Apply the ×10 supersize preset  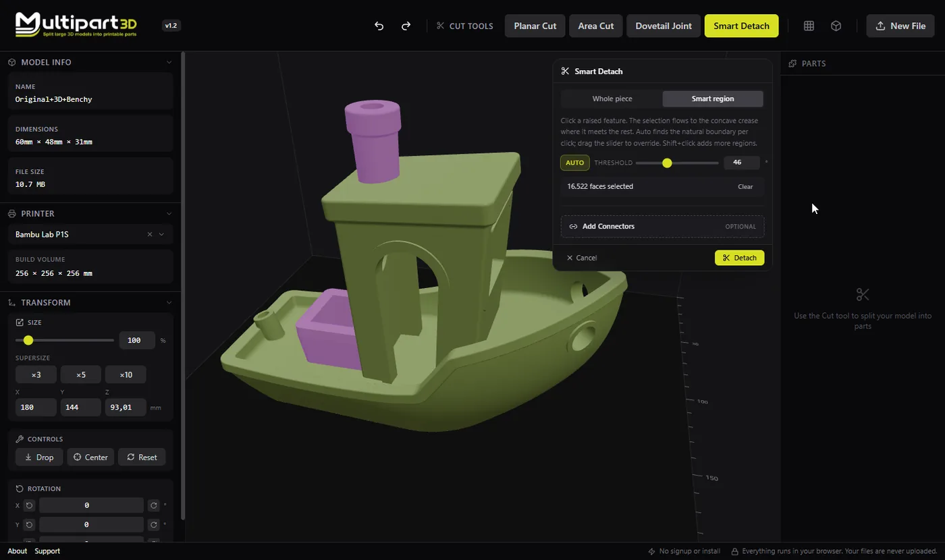coord(126,374)
